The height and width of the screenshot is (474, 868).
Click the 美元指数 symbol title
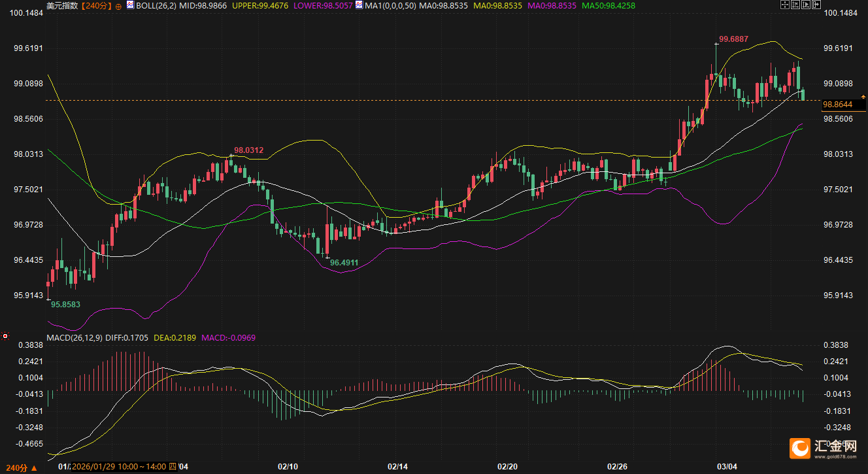[x=62, y=6]
